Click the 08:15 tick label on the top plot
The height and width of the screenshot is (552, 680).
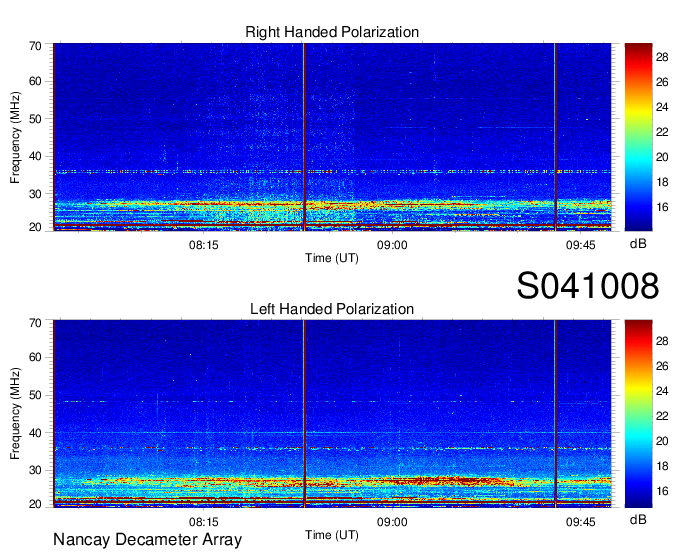pos(203,245)
